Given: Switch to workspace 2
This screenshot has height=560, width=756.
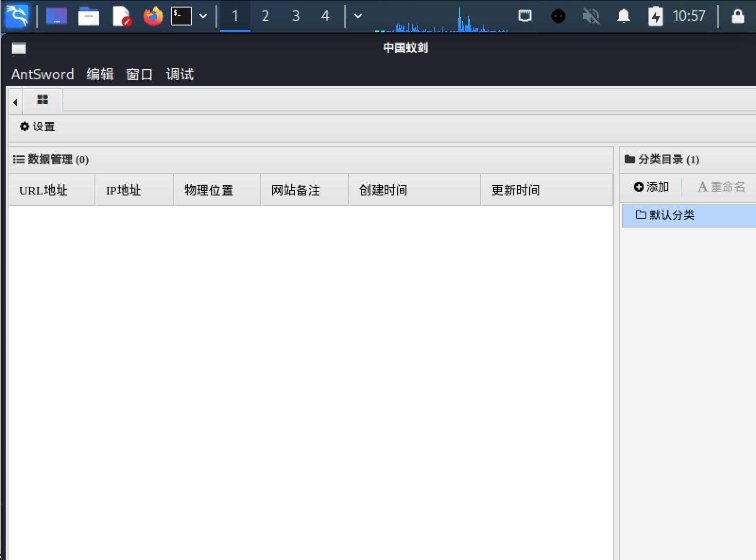Looking at the screenshot, I should point(266,16).
